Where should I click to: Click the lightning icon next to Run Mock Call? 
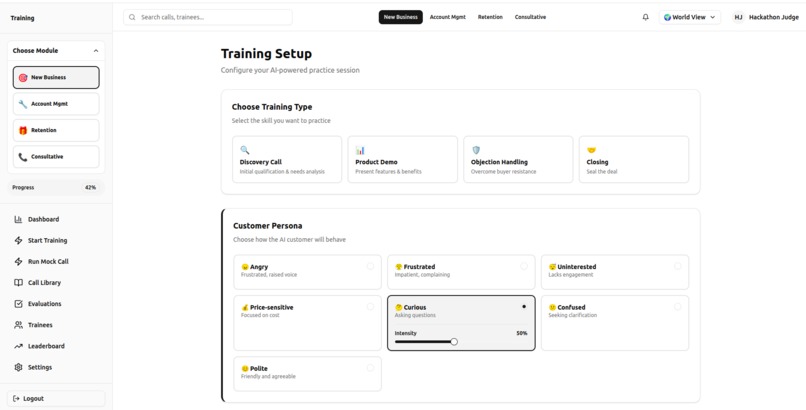(19, 262)
